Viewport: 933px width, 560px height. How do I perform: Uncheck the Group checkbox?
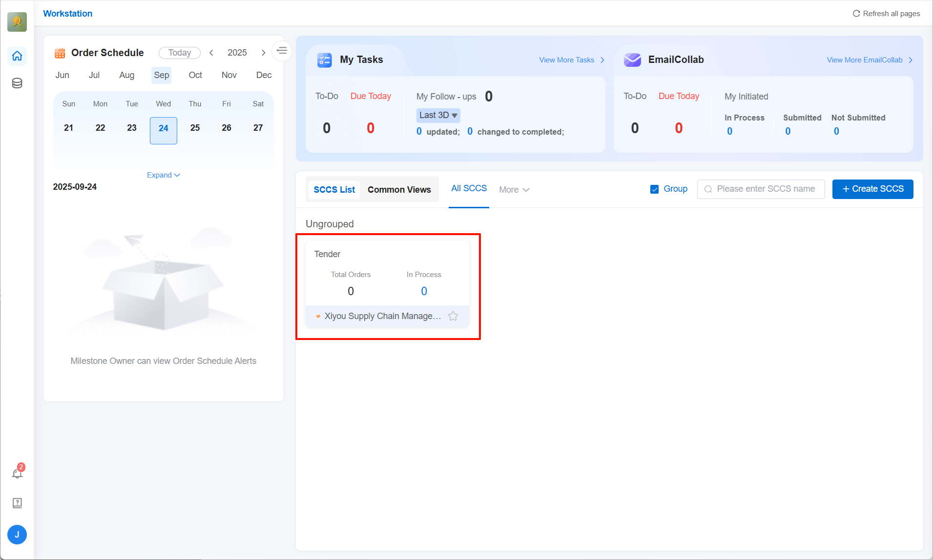(655, 189)
